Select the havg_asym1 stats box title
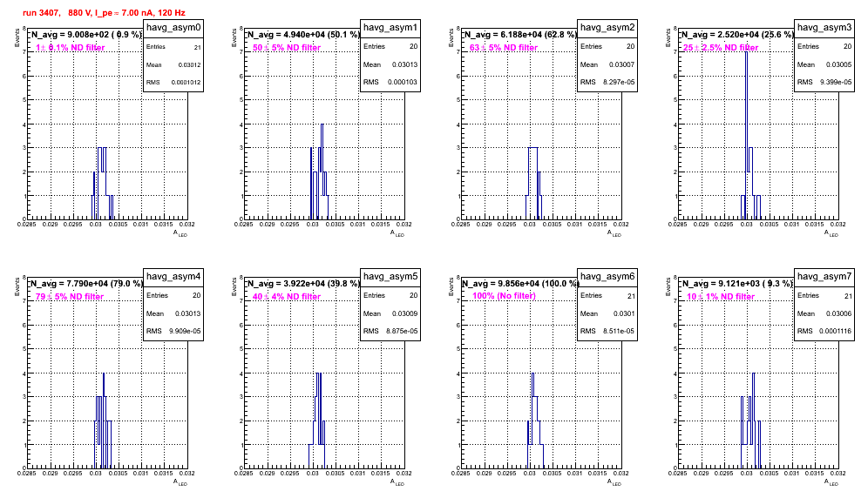868x498 pixels. (x=390, y=28)
